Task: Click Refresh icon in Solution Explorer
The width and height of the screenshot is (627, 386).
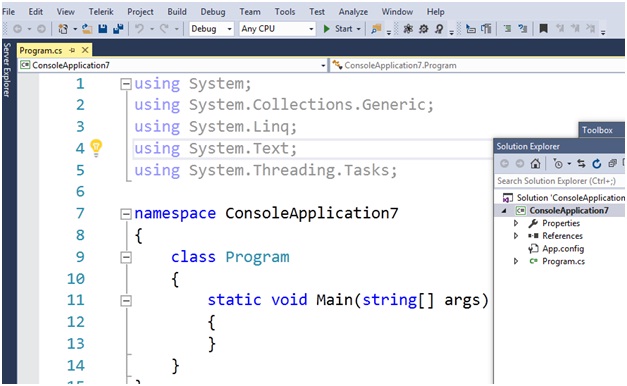Action: pyautogui.click(x=597, y=164)
